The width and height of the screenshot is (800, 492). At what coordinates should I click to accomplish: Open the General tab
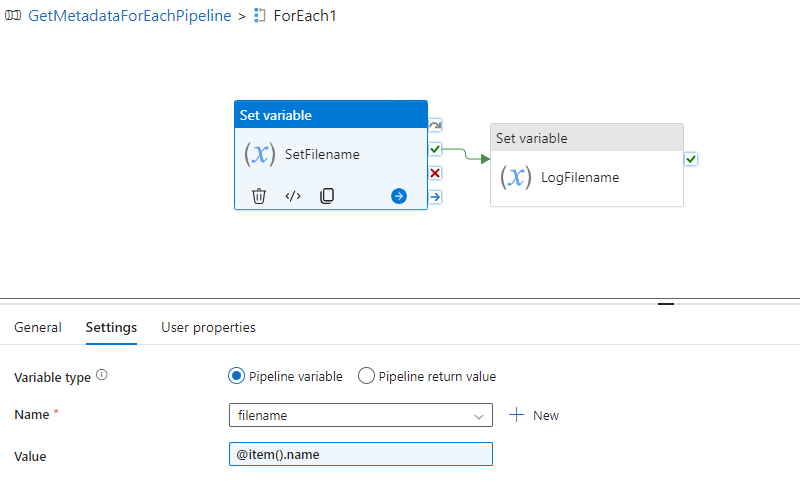click(38, 327)
